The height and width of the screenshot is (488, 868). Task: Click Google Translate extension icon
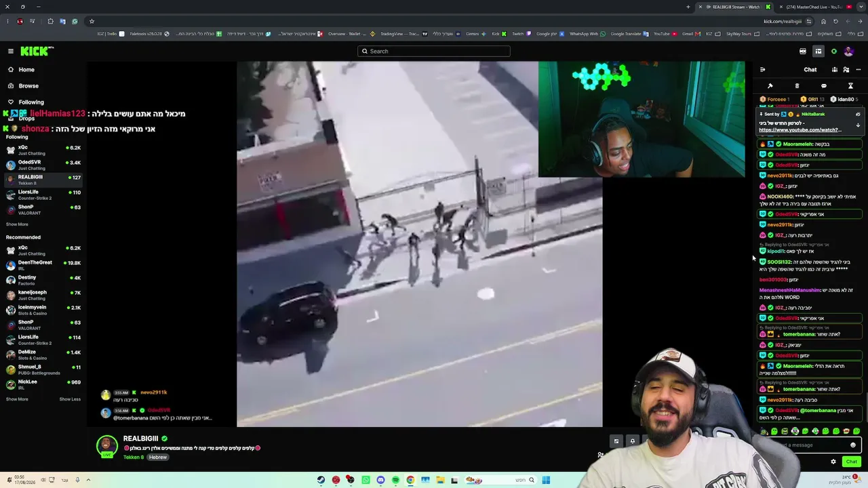click(62, 21)
